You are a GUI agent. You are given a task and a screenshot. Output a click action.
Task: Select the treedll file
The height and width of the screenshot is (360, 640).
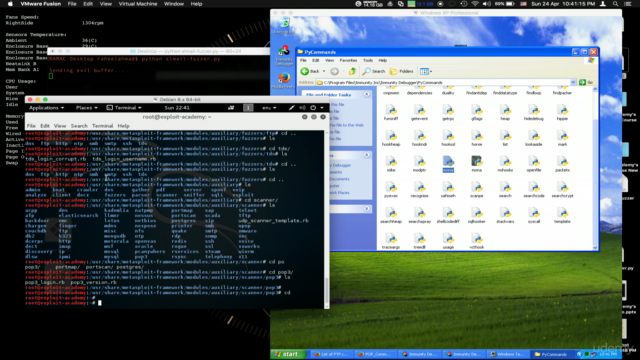point(419,240)
